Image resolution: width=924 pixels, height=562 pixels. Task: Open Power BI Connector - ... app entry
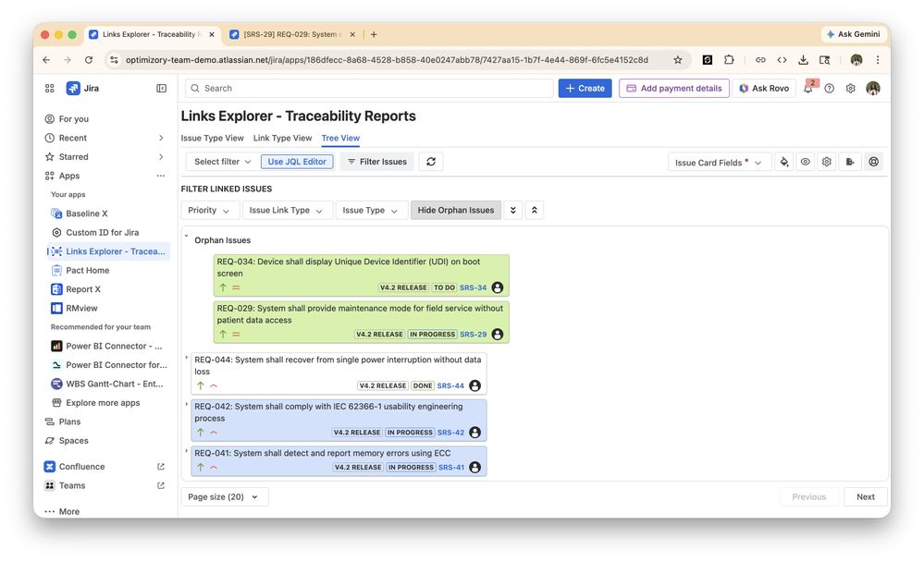[114, 346]
